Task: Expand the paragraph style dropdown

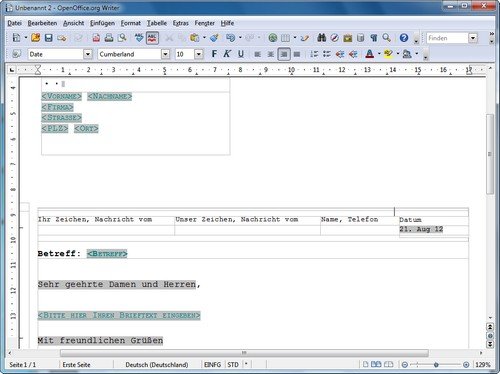Action: click(x=88, y=54)
